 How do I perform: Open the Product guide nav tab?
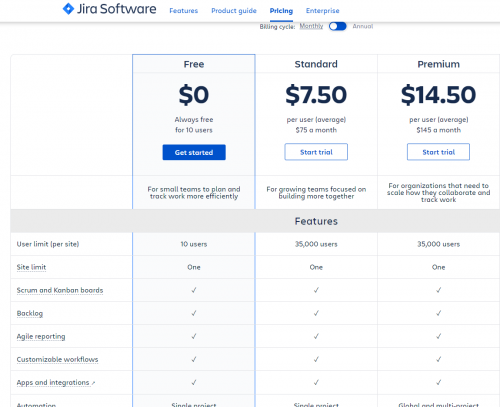[x=234, y=11]
